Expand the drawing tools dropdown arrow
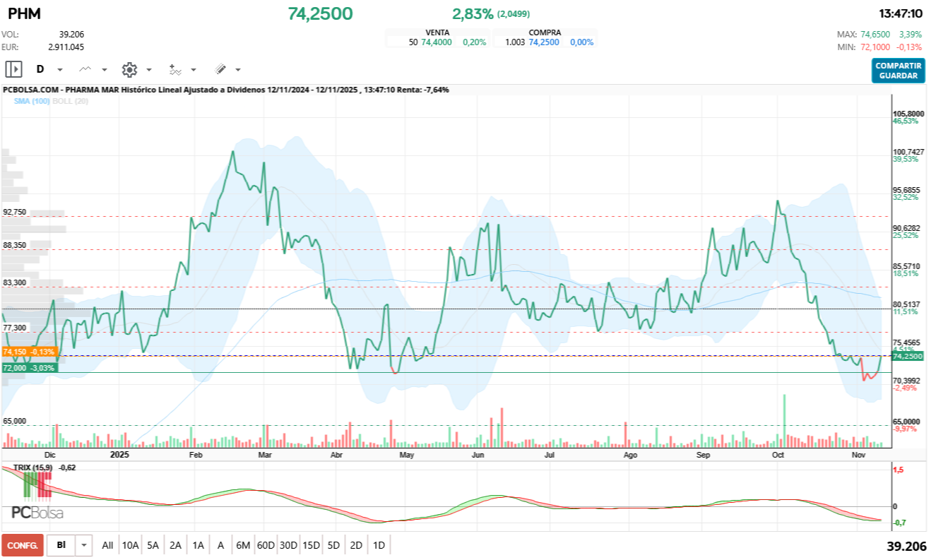 coord(237,69)
